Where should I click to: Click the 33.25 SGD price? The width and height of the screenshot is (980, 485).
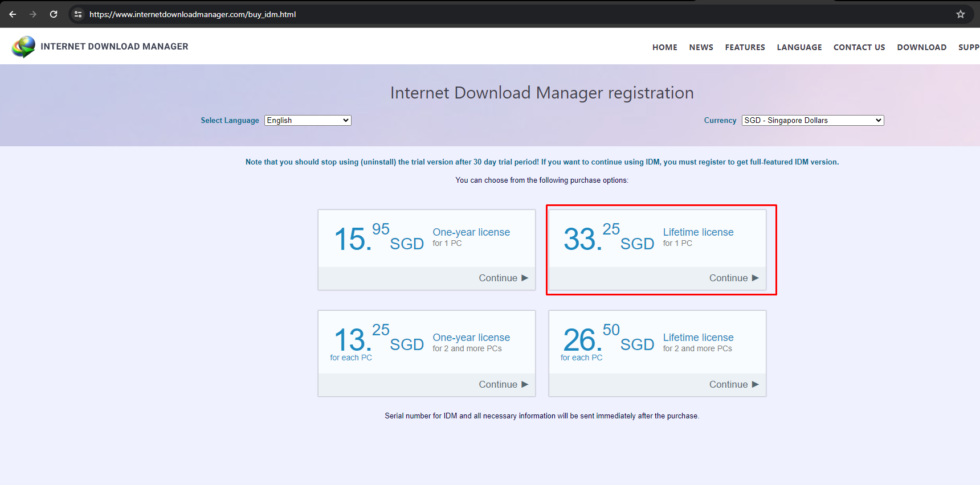(609, 238)
